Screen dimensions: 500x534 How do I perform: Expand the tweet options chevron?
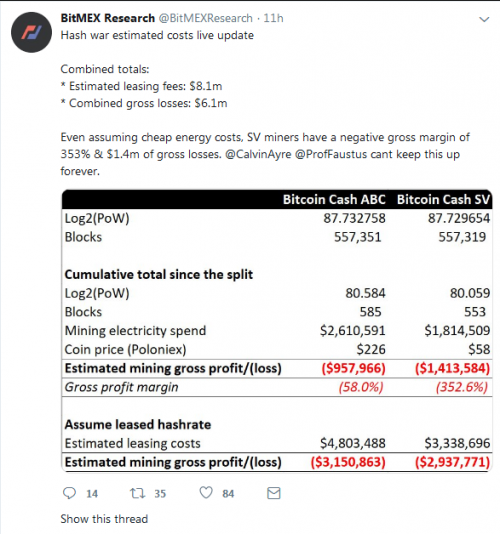[484, 19]
